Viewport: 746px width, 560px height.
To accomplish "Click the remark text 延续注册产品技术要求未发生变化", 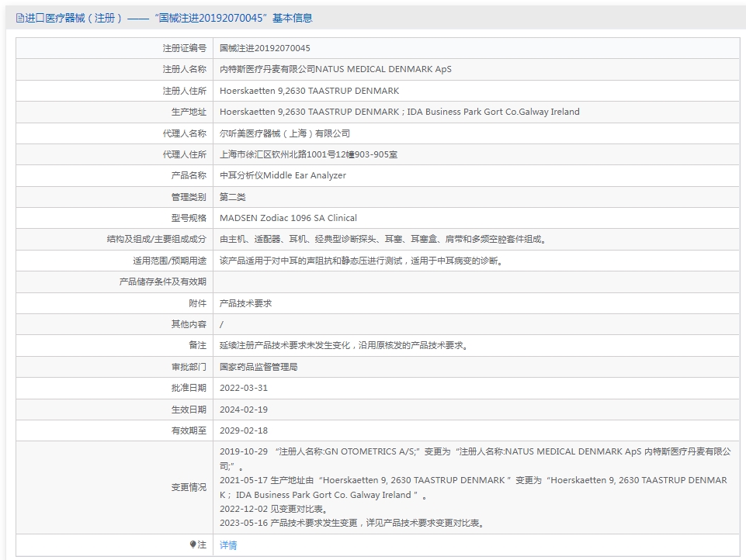I will [344, 346].
